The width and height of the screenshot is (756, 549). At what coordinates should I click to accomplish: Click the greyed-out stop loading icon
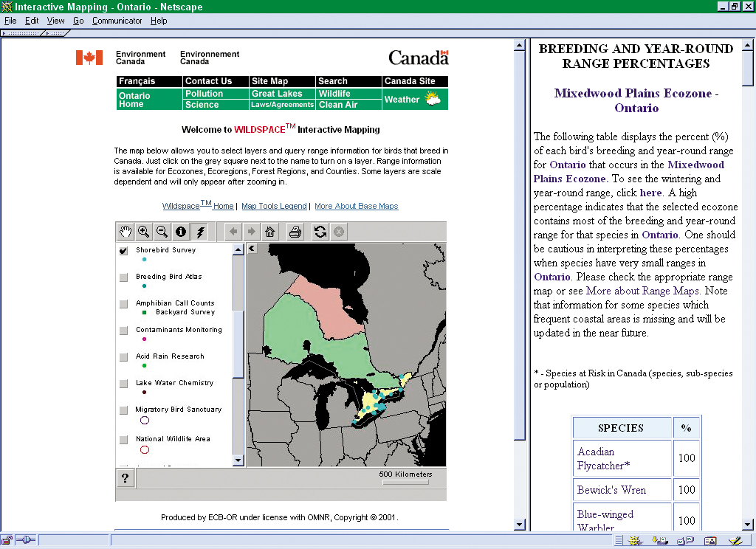[x=339, y=232]
